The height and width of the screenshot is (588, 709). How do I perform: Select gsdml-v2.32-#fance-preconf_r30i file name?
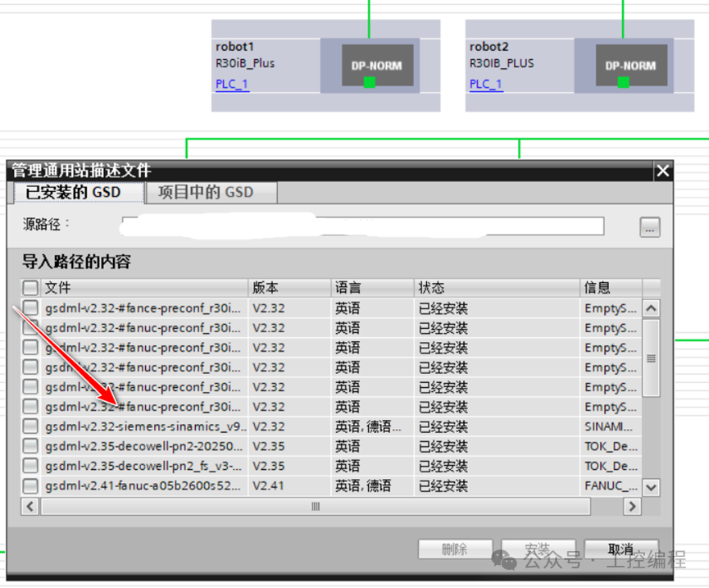coord(143,308)
